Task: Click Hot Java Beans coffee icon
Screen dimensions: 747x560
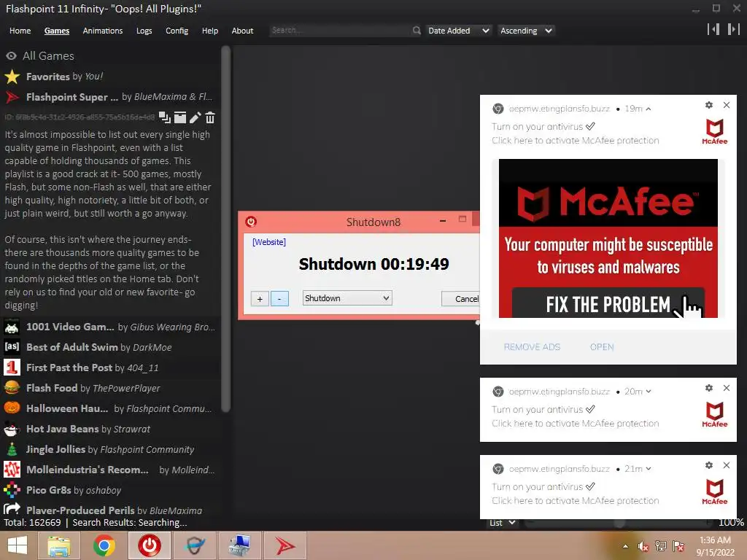Action: 12,429
